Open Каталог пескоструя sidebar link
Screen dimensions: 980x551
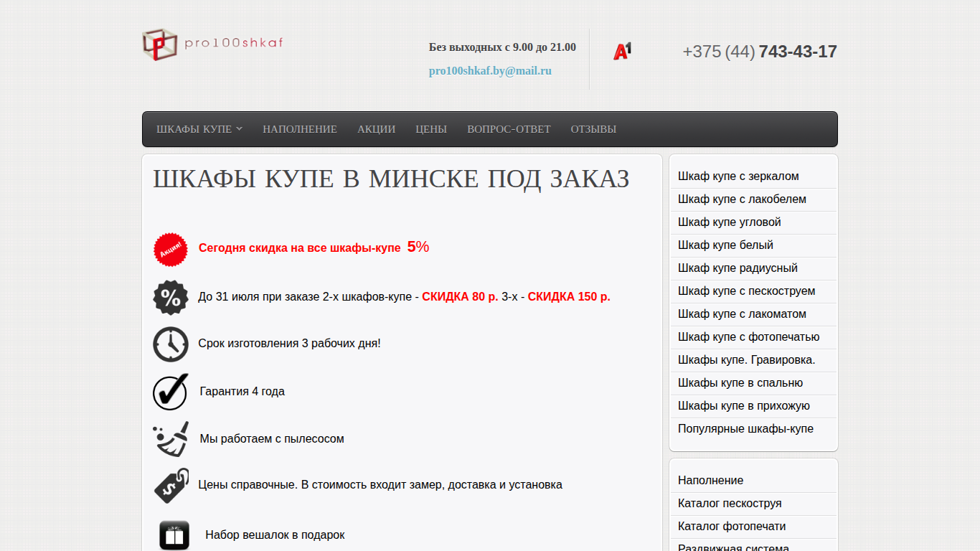730,504
